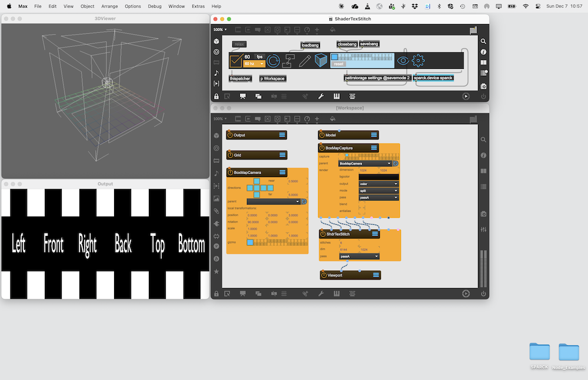Screen dimensions: 588x380
Task: Click the camera snapshot icon in ShaderTexStitch sidebar
Action: (483, 86)
